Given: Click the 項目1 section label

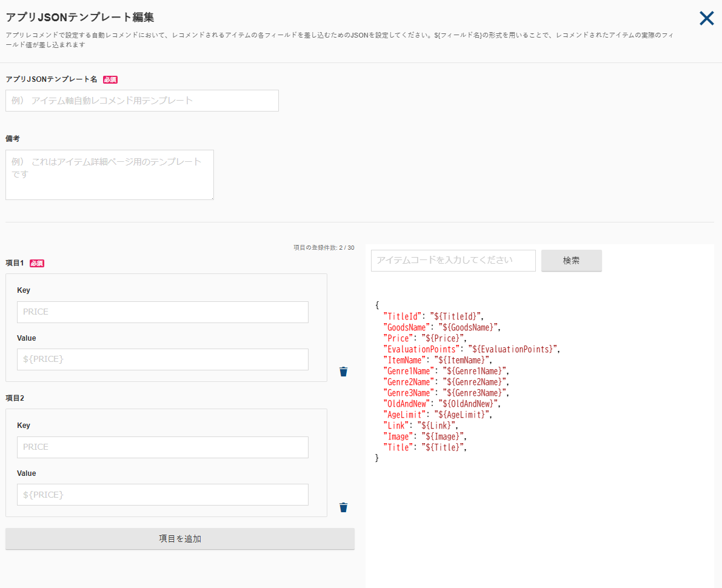Looking at the screenshot, I should point(15,263).
